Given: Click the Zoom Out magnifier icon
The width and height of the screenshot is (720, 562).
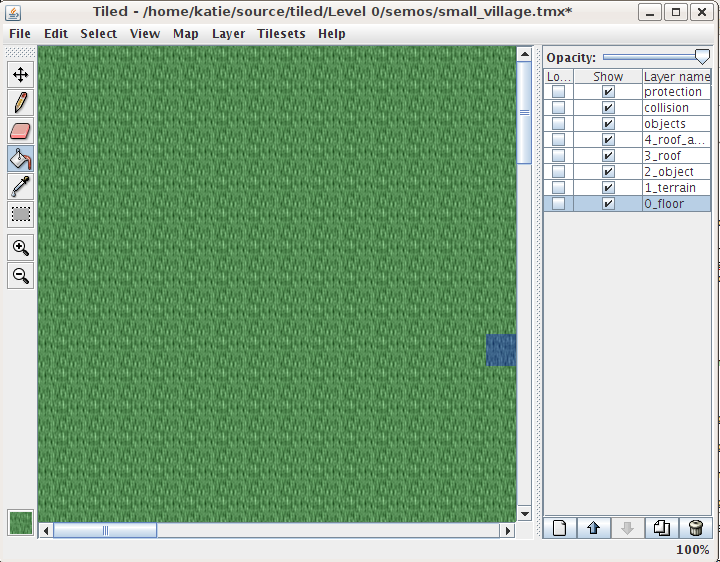Looking at the screenshot, I should (21, 276).
